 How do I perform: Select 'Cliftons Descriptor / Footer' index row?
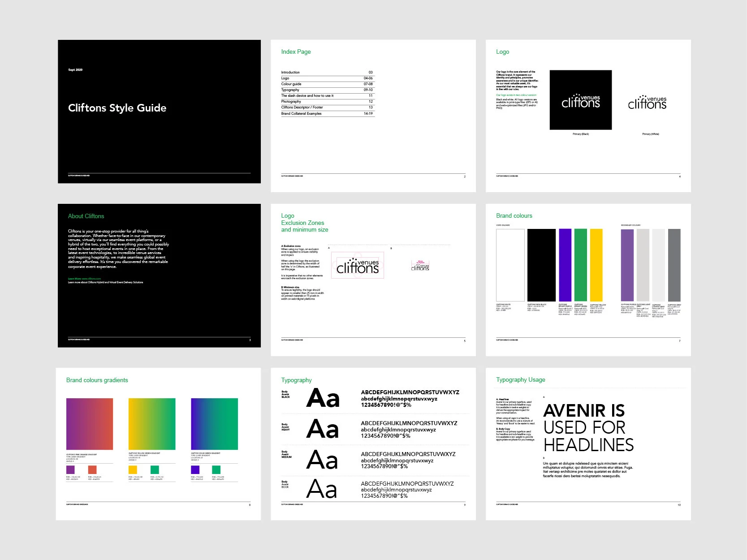(x=327, y=107)
